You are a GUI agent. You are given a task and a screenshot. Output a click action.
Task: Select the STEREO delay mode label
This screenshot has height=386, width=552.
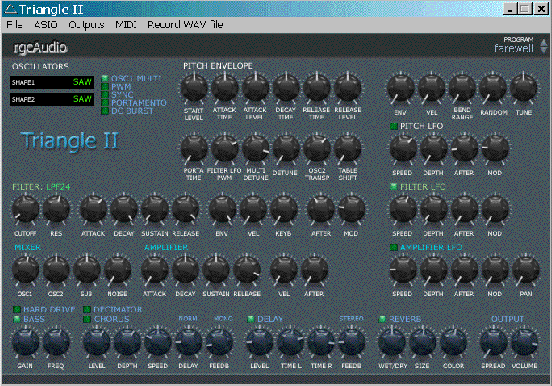351,318
